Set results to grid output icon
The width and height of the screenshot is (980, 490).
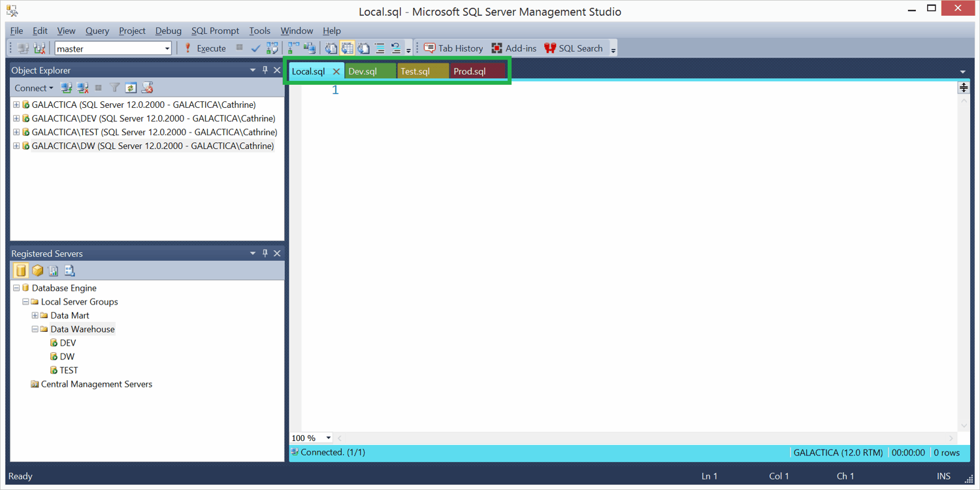347,48
